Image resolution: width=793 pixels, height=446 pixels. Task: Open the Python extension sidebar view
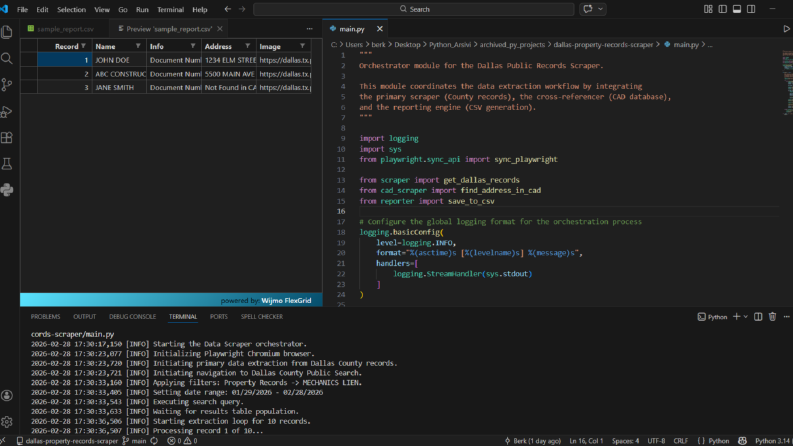tap(7, 190)
